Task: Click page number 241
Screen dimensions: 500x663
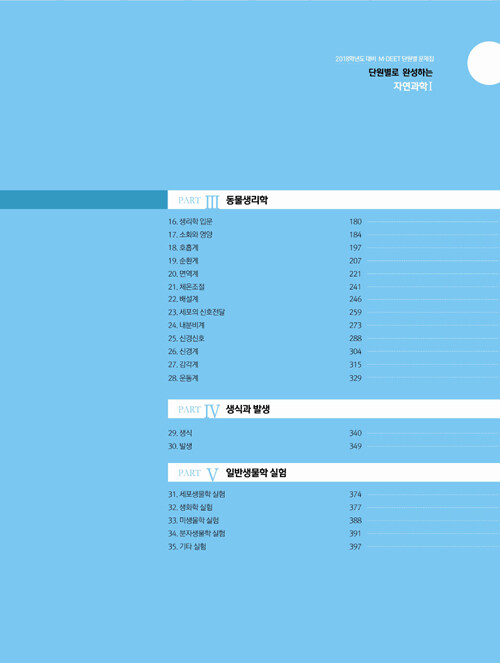Action: tap(355, 287)
